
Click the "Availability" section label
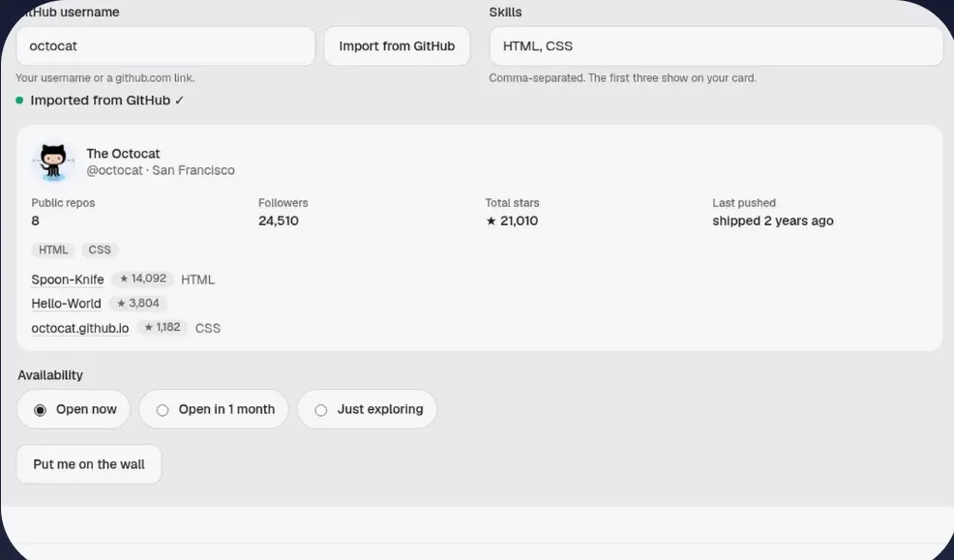(x=50, y=375)
